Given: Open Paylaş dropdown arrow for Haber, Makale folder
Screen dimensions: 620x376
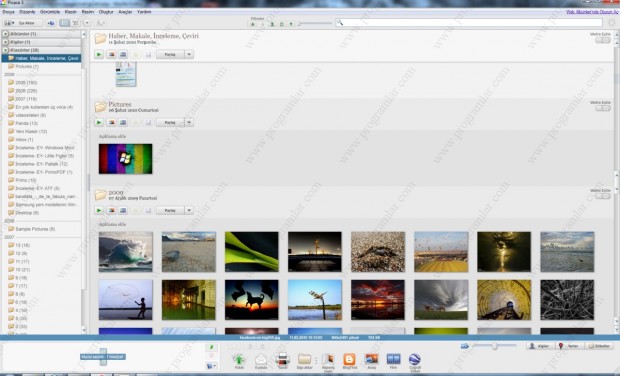Looking at the screenshot, I should tap(189, 55).
